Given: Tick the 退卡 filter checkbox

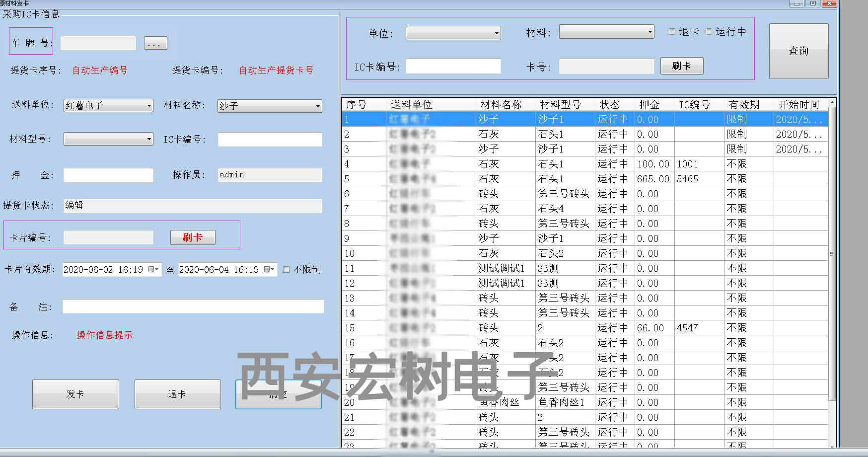Looking at the screenshot, I should [x=672, y=32].
